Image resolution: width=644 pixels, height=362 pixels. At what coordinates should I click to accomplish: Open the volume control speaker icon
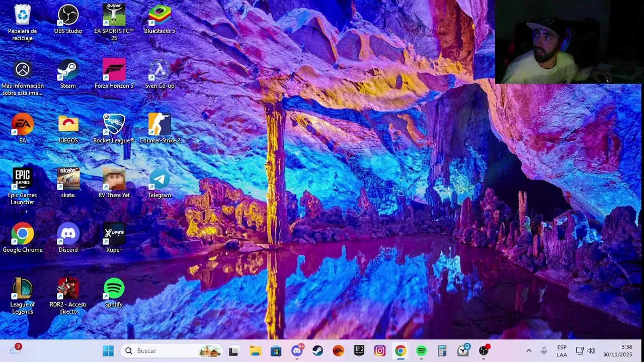591,351
